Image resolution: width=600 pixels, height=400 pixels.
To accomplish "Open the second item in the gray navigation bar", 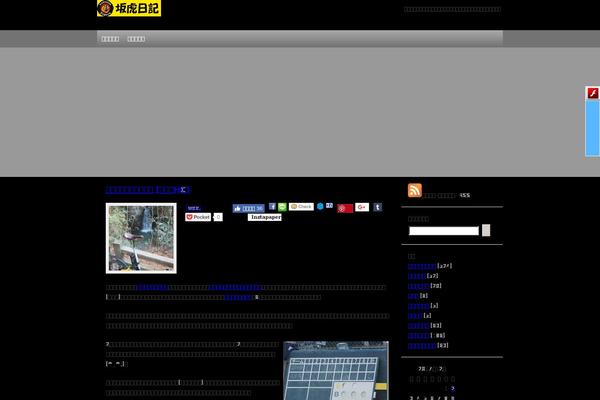I will tap(136, 39).
